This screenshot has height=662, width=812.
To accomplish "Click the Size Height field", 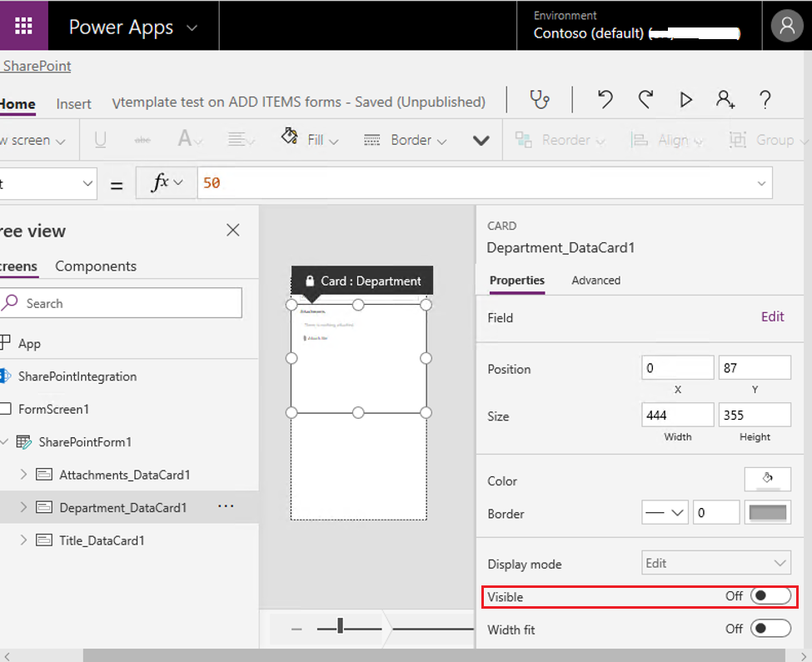I will point(755,415).
